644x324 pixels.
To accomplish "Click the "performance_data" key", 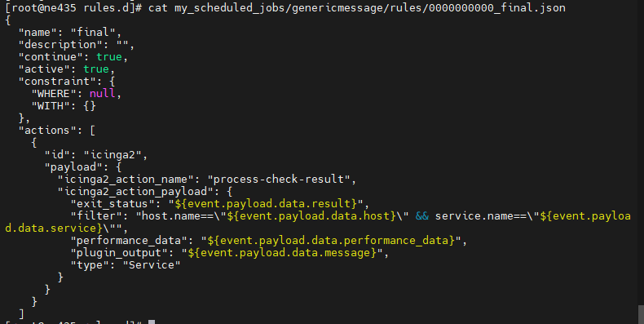I will tap(129, 241).
